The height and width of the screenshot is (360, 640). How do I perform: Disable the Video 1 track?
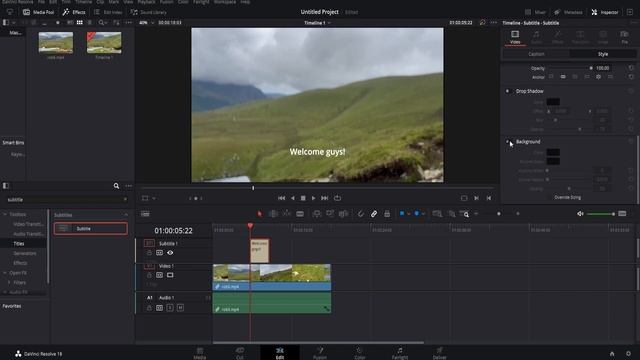pos(170,275)
